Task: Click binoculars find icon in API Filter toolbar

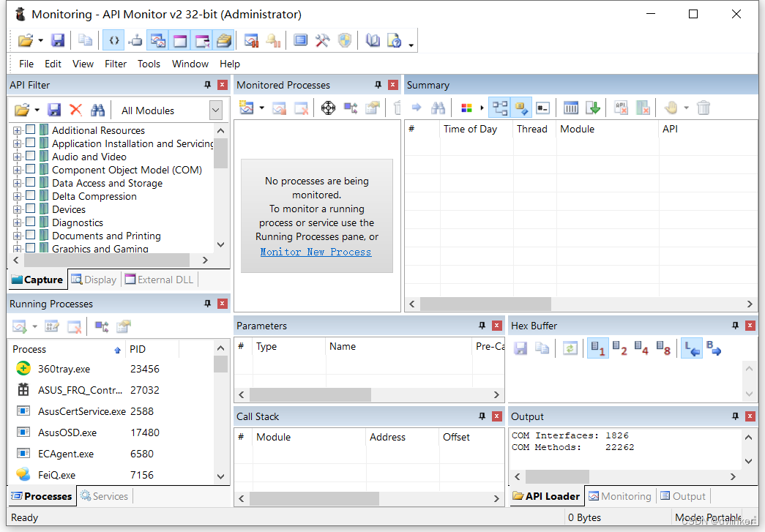Action: pos(97,110)
